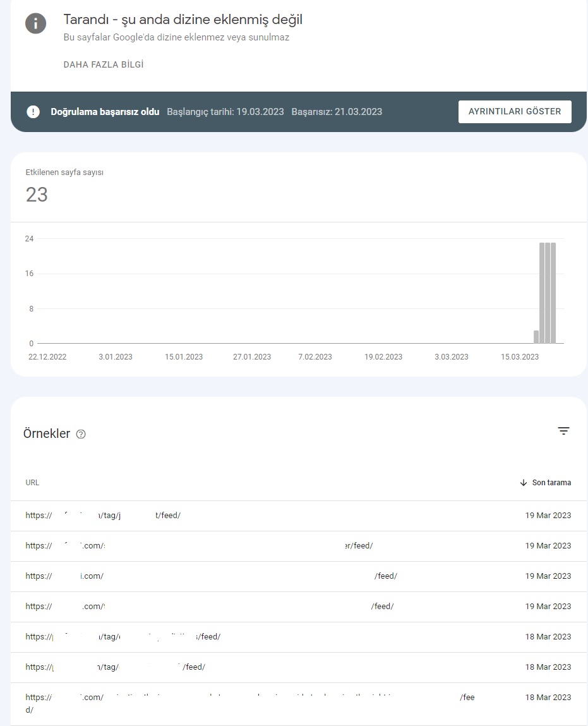Image resolution: width=588 pixels, height=726 pixels.
Task: Click the URL column header
Action: click(x=32, y=483)
